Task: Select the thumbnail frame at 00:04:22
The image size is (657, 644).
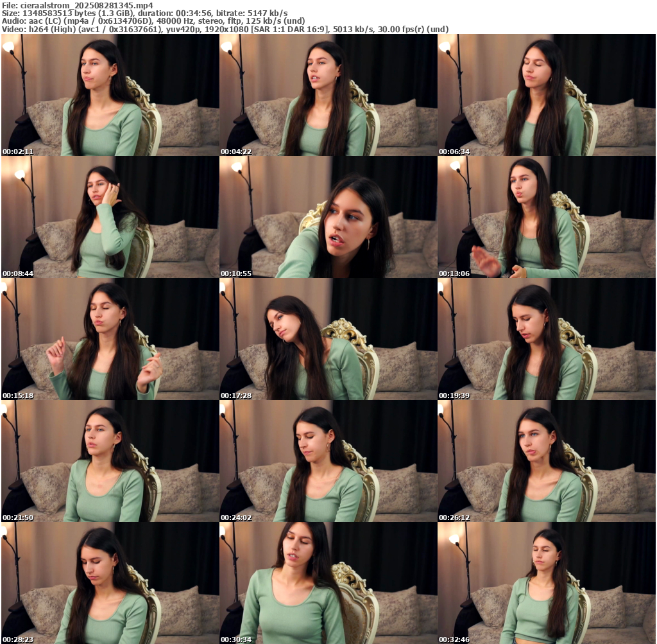Action: tap(328, 95)
